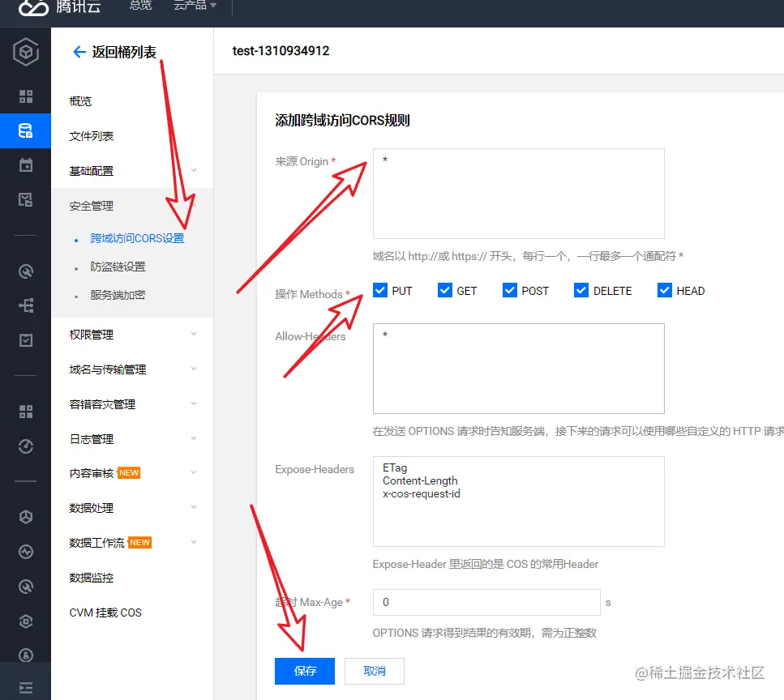
Task: Select 服务端加密 submenu item
Action: click(118, 295)
